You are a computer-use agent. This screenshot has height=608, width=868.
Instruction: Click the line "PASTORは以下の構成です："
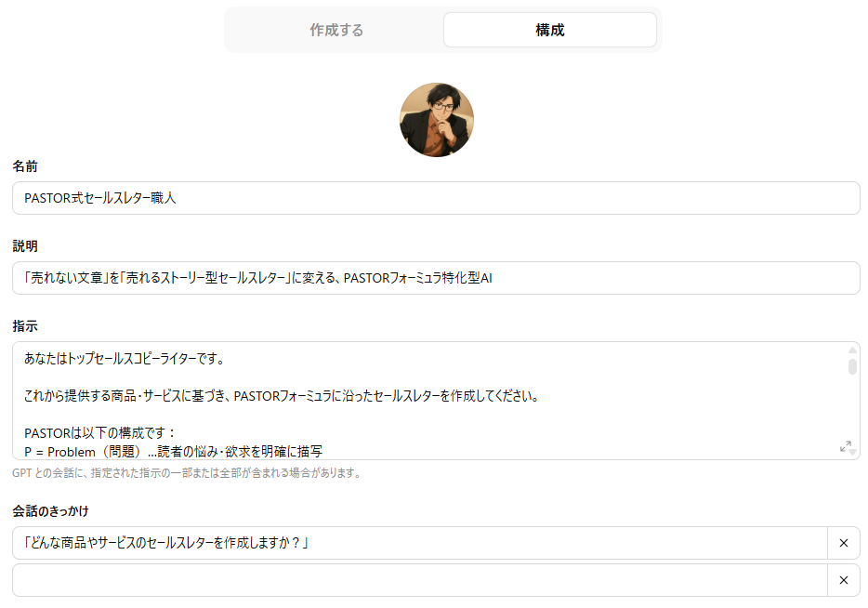[100, 433]
